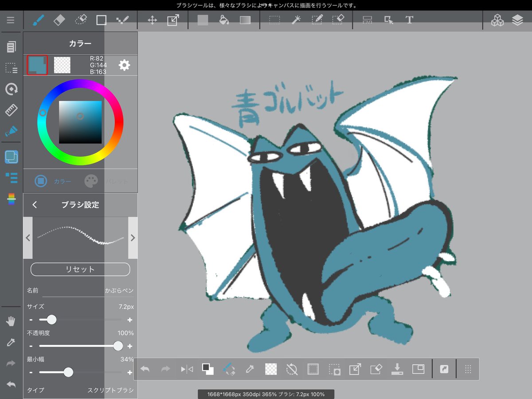
Task: Toggle transparent color in bottom bar
Action: (271, 369)
